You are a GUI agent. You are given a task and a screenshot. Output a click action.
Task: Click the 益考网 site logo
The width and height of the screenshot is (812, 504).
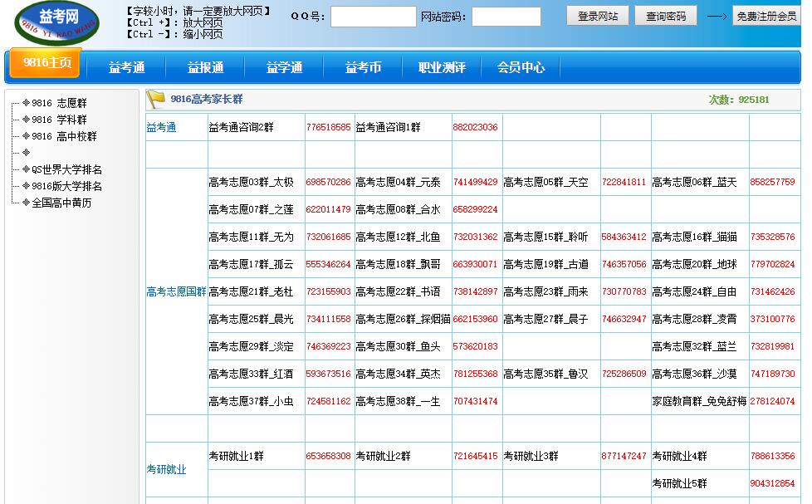pyautogui.click(x=56, y=22)
